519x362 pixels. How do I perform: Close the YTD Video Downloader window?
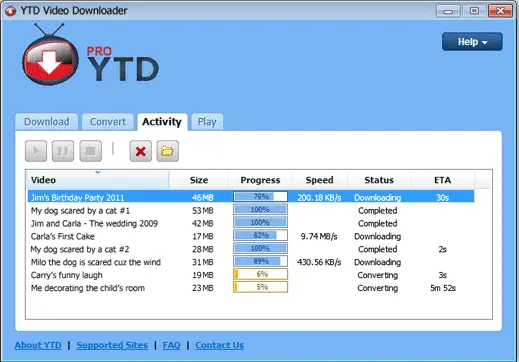[x=500, y=11]
